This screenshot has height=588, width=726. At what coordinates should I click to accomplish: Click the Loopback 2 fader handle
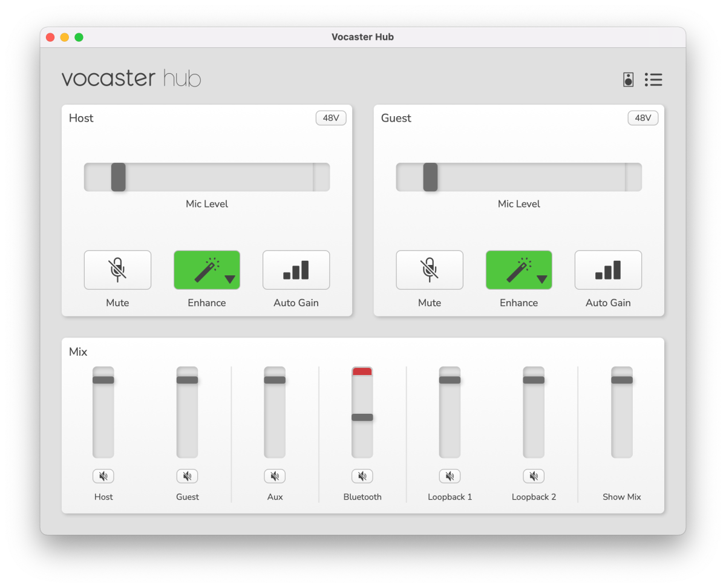(x=534, y=380)
